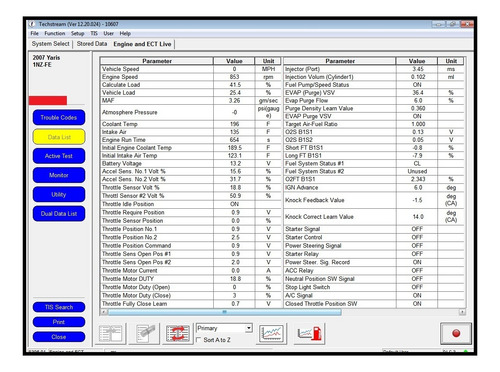Open the TIS menu
This screenshot has width=500, height=372.
pos(94,33)
